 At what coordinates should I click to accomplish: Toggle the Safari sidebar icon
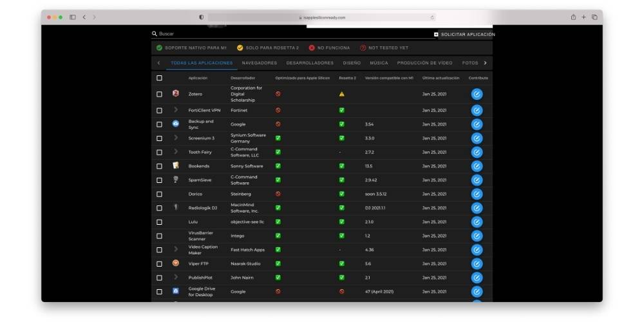72,17
